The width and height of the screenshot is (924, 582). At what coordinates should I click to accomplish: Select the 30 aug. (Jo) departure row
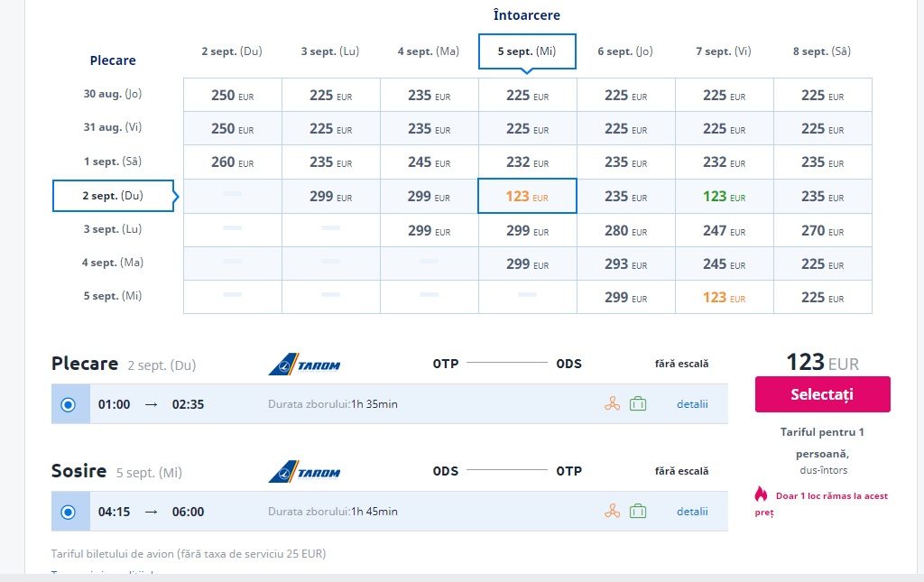(113, 94)
